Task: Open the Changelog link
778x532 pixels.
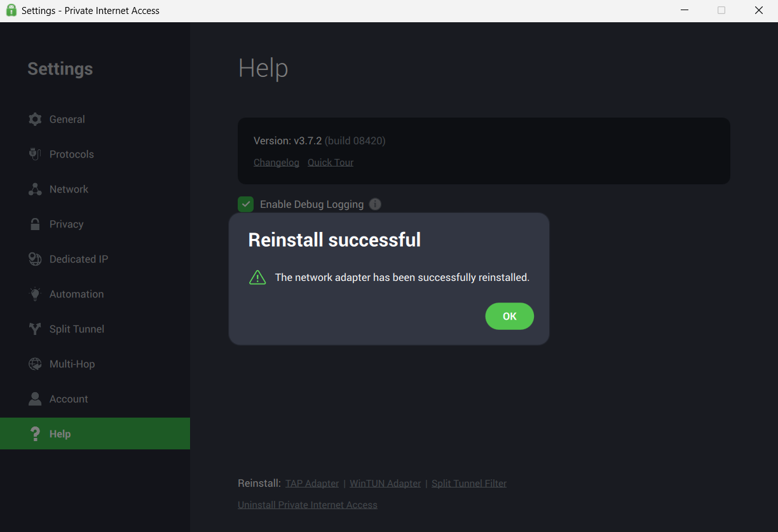Action: click(x=276, y=163)
